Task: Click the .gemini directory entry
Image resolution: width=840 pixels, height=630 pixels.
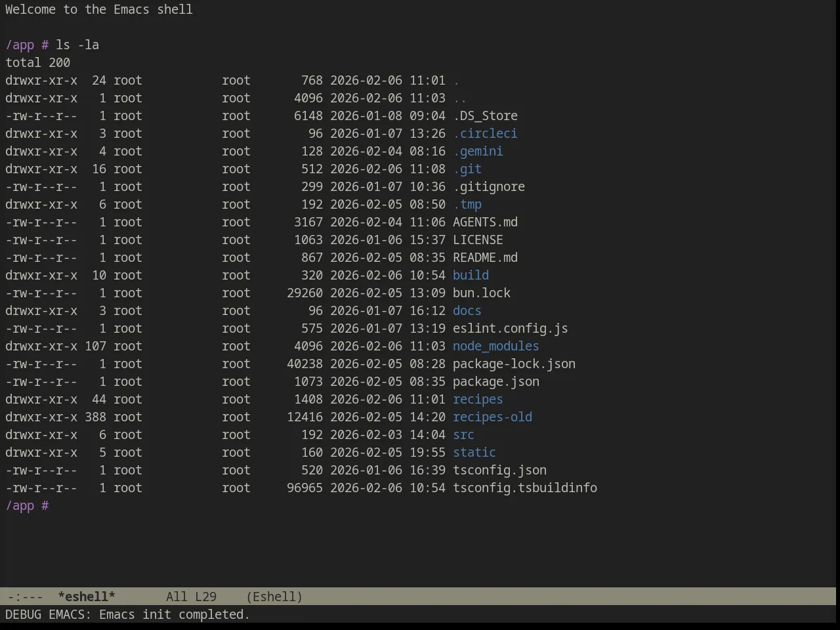Action: [x=478, y=151]
